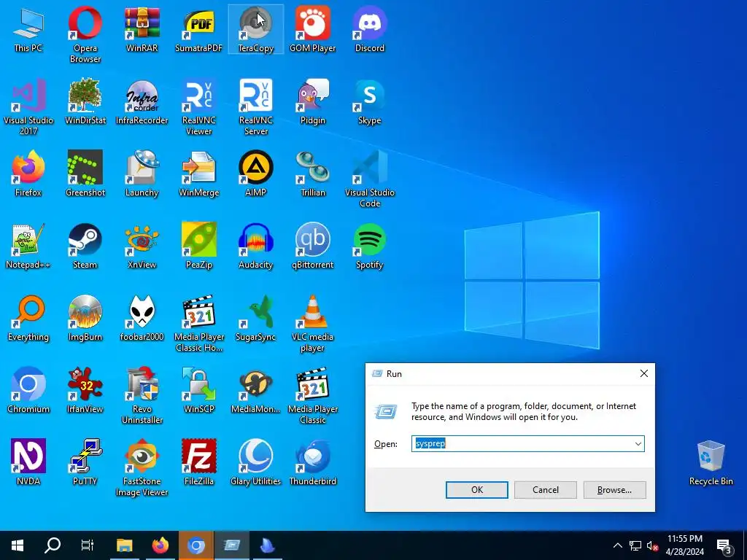Select the WinRAR desktop shortcut
Screen dimensions: 747x560
tap(142, 29)
